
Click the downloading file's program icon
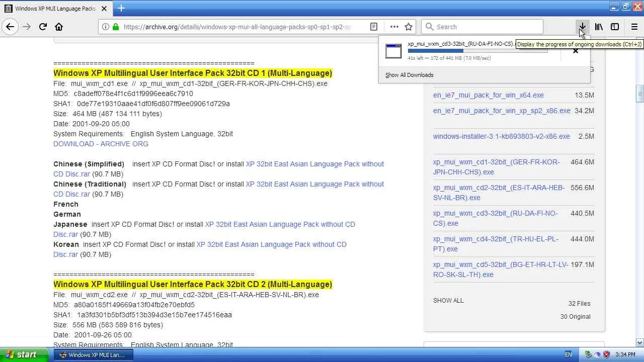click(393, 51)
